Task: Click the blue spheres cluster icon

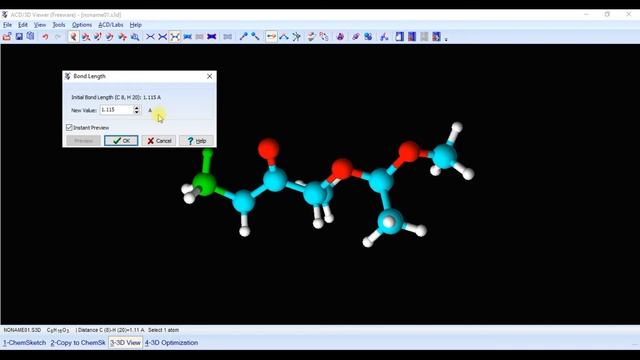Action: coord(368,37)
